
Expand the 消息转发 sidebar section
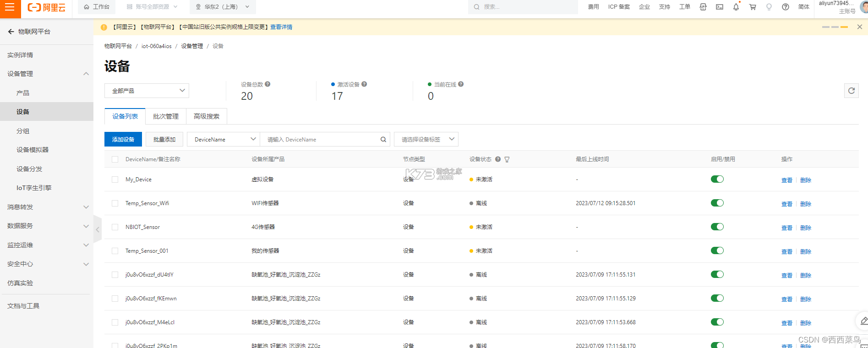pyautogui.click(x=47, y=207)
